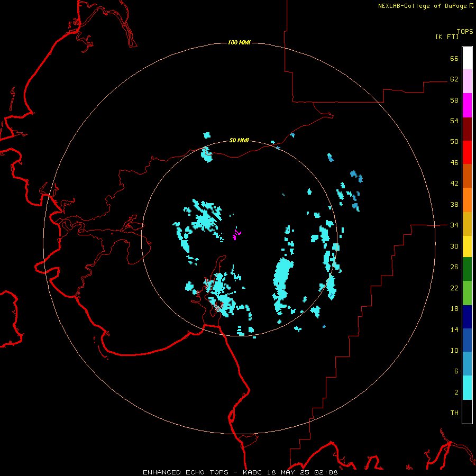This screenshot has height=476, width=476.
Task: Click the 18 value on the color scale
Action: (x=454, y=309)
